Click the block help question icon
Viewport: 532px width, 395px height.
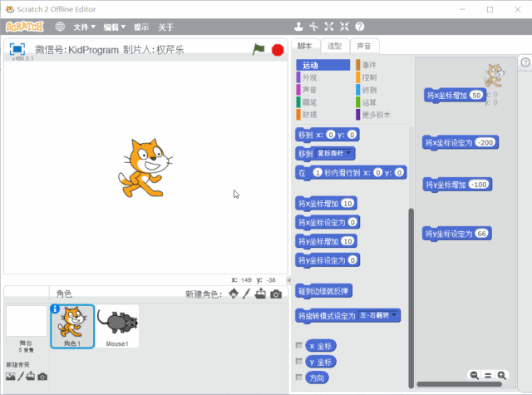pyautogui.click(x=360, y=27)
